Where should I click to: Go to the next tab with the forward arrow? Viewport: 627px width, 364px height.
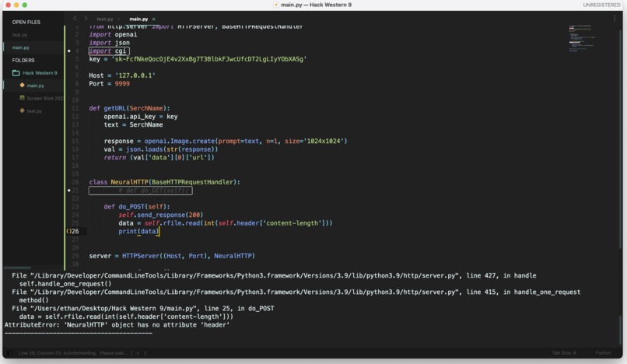tap(86, 19)
